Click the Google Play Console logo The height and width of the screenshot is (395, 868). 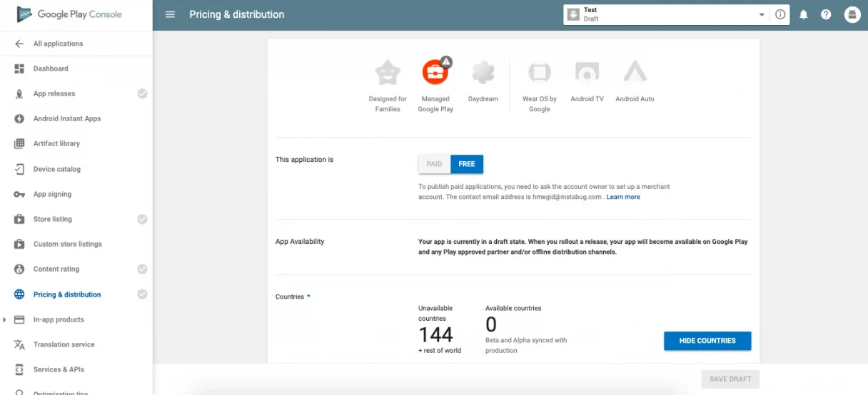coord(69,14)
